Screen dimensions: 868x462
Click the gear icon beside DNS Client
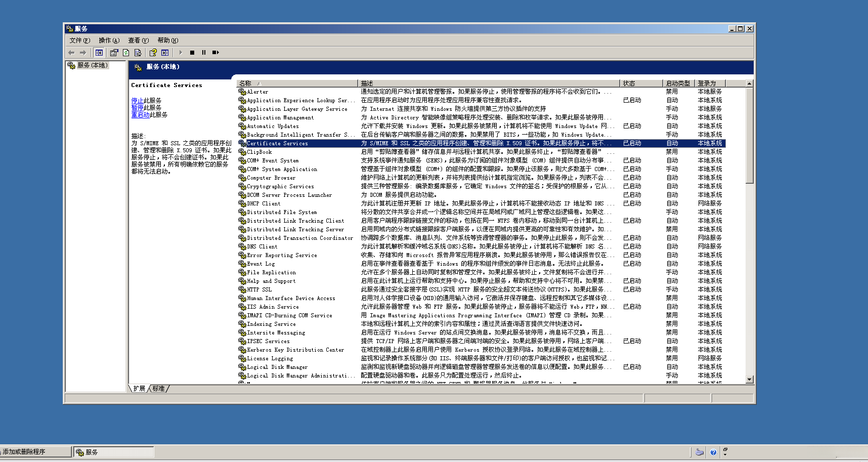pos(242,246)
